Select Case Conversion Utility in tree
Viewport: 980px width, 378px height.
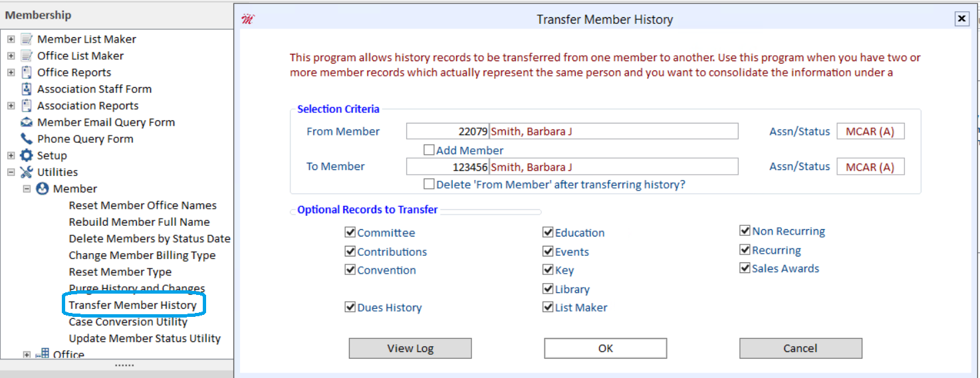point(128,322)
